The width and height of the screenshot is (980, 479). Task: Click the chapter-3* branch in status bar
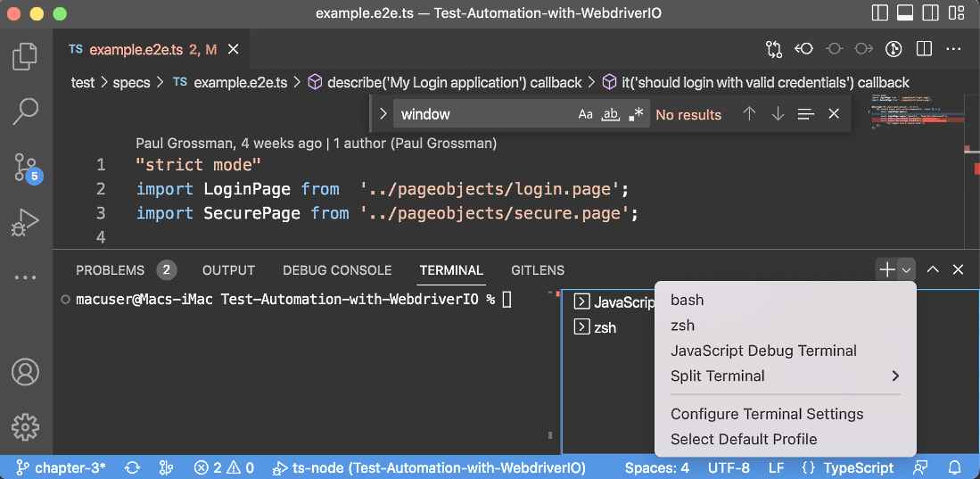tap(62, 467)
